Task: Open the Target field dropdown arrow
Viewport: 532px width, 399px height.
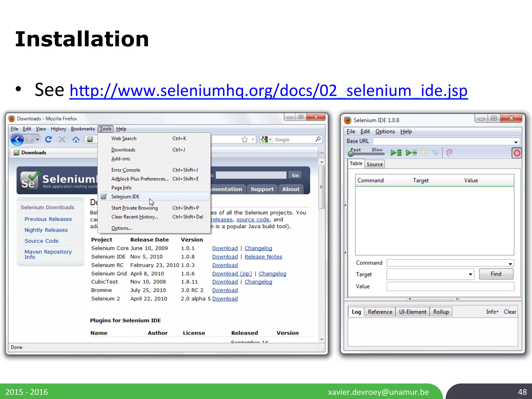Action: (470, 274)
